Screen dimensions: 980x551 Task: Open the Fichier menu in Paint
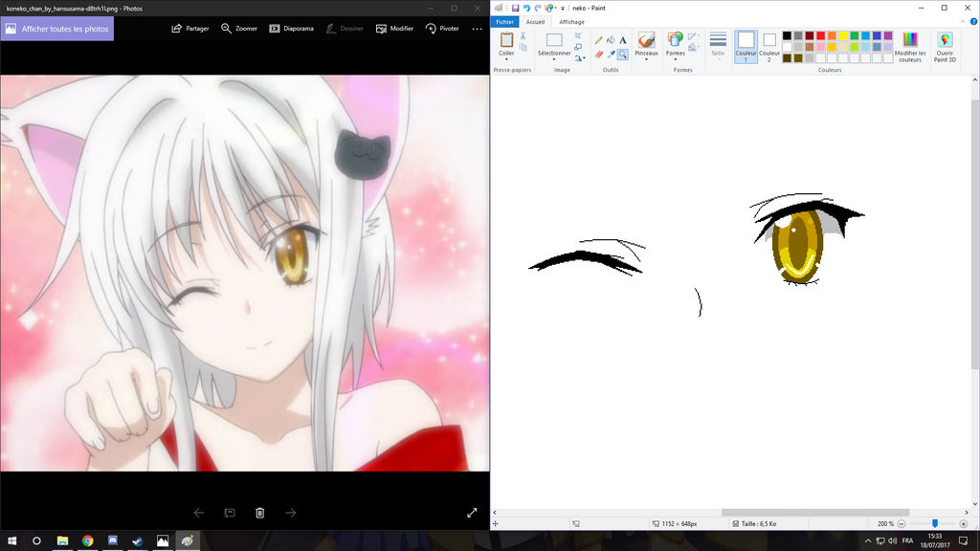tap(504, 22)
